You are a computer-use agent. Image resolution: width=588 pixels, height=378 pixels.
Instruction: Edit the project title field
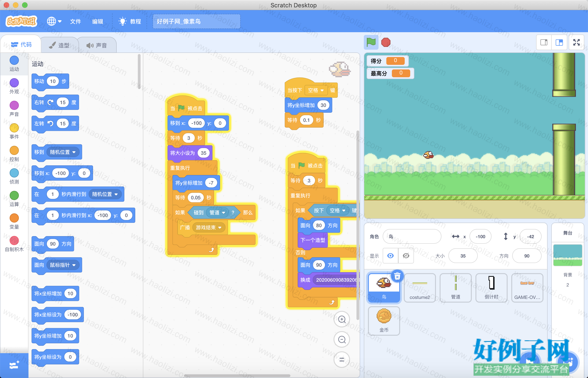click(x=196, y=21)
